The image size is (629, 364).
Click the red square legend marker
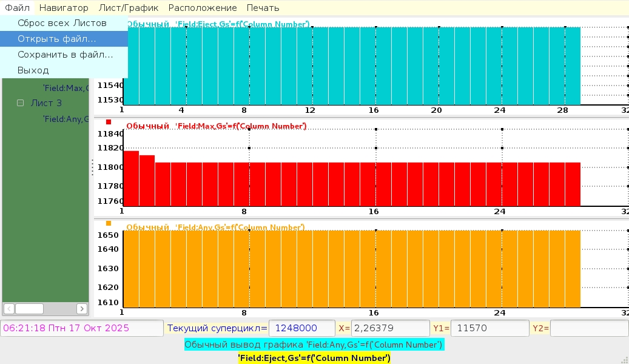[x=109, y=123]
